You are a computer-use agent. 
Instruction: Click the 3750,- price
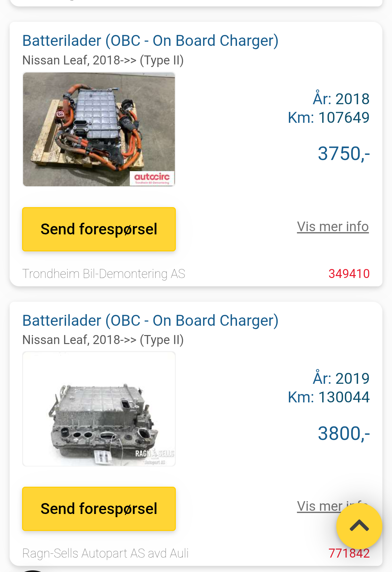point(344,154)
